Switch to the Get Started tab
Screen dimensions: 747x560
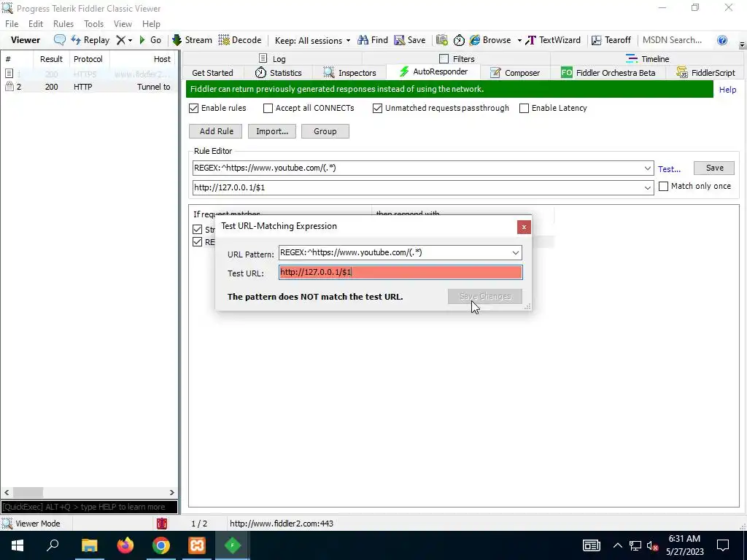[x=212, y=72]
